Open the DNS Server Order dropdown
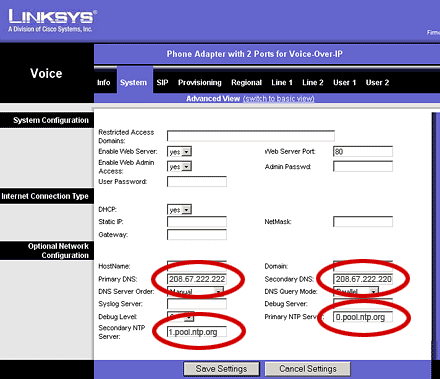Image resolution: width=440 pixels, height=379 pixels. click(x=195, y=291)
